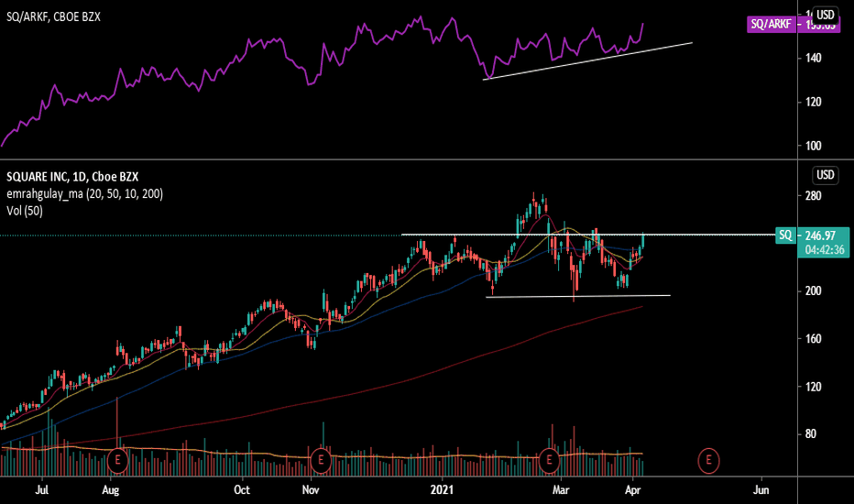Click the Oct label on time axis
854x504 pixels.
pos(242,490)
